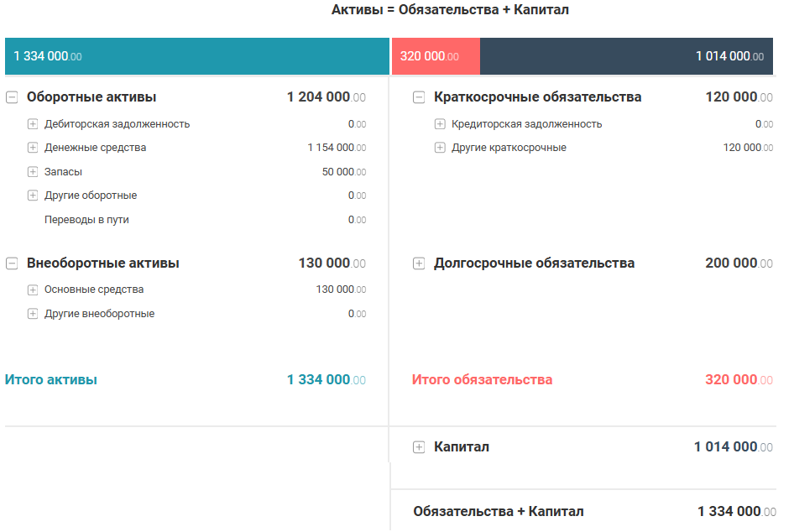Click the red liabilities bar 320 000

435,56
